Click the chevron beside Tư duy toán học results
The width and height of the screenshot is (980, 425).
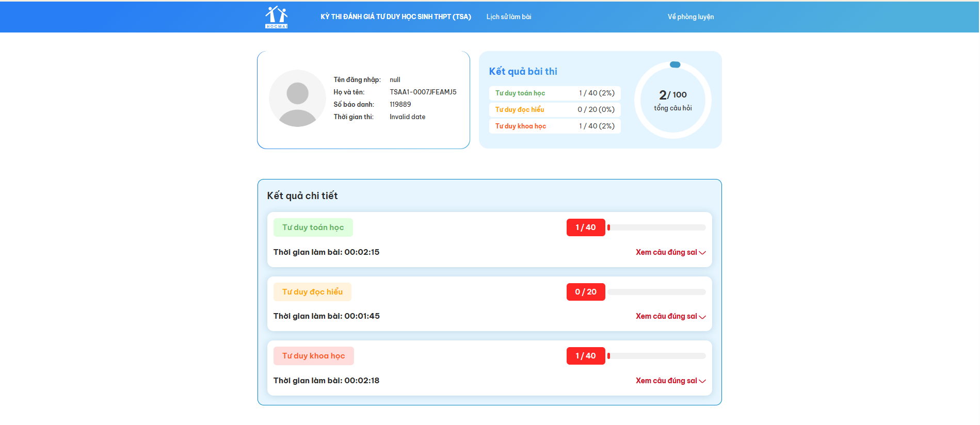coord(702,253)
